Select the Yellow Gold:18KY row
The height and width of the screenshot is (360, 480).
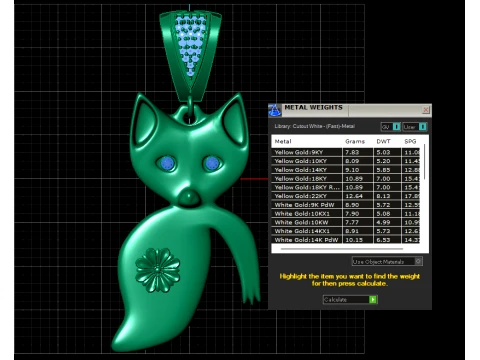346,179
